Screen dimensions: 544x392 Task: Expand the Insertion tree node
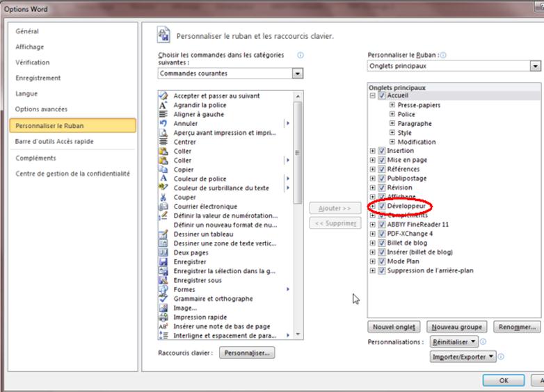[373, 151]
